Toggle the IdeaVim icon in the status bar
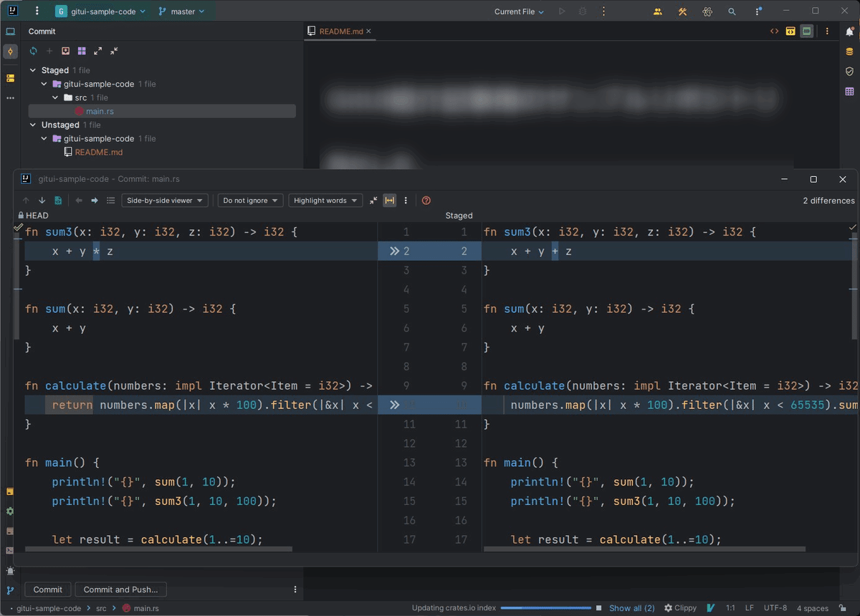The width and height of the screenshot is (860, 616). pyautogui.click(x=710, y=607)
